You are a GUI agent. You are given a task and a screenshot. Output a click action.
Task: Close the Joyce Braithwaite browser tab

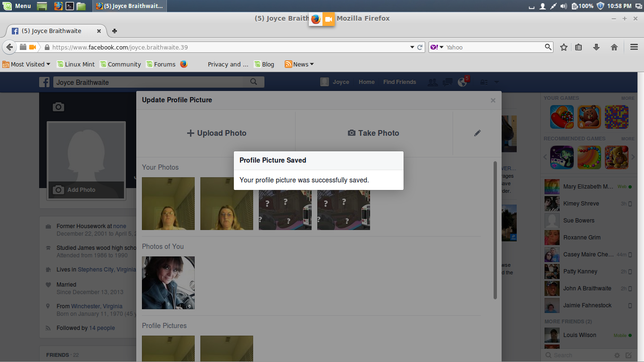point(99,31)
